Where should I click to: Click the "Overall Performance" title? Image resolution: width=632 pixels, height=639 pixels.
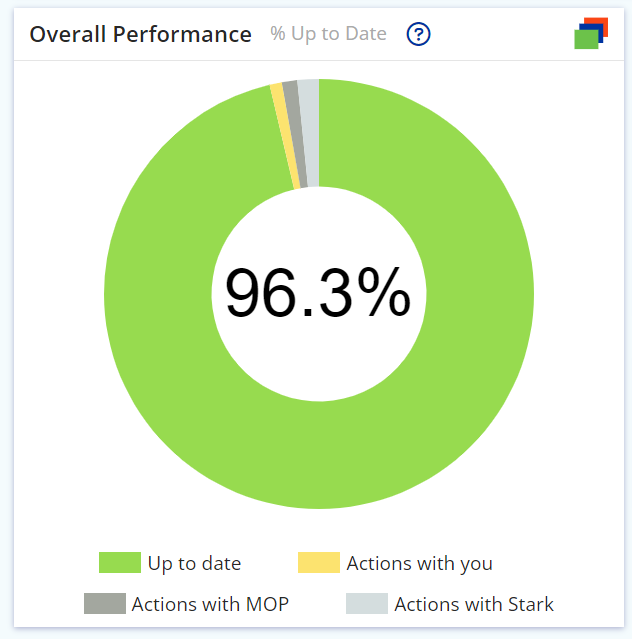140,34
